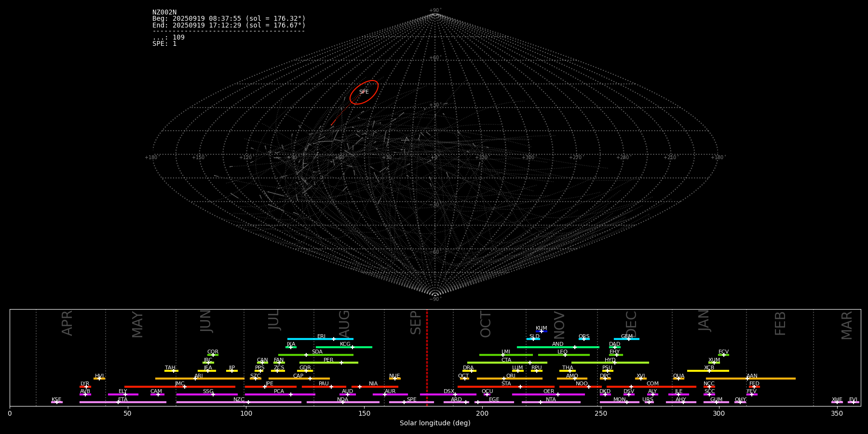
Task: Click the EVI shower label
Action: 853,400
